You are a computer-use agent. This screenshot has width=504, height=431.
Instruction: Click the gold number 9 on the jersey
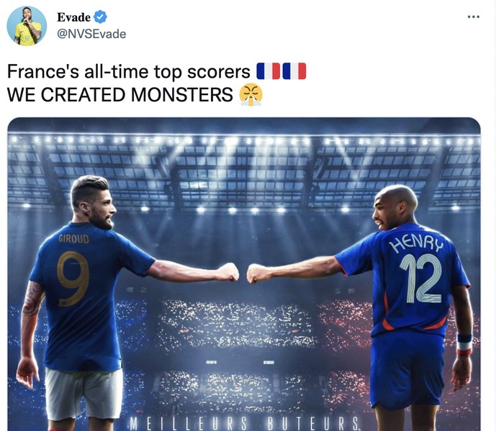(x=72, y=278)
